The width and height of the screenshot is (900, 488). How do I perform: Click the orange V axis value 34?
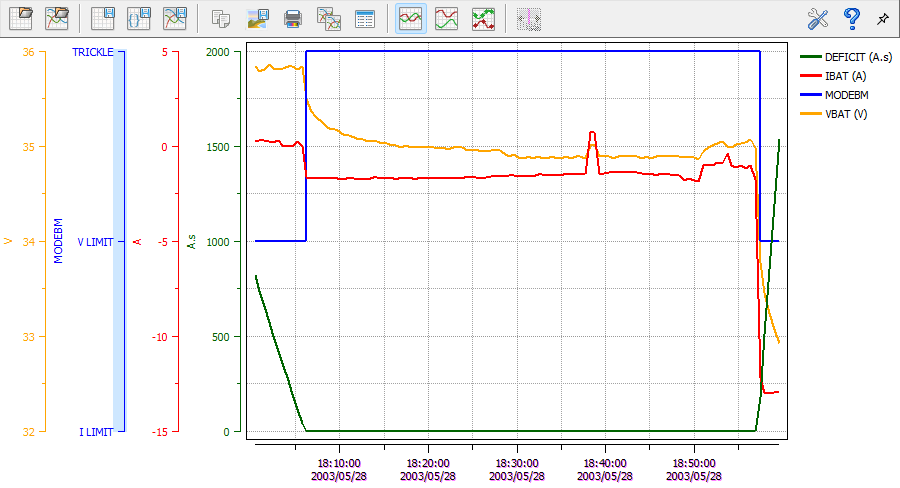29,242
